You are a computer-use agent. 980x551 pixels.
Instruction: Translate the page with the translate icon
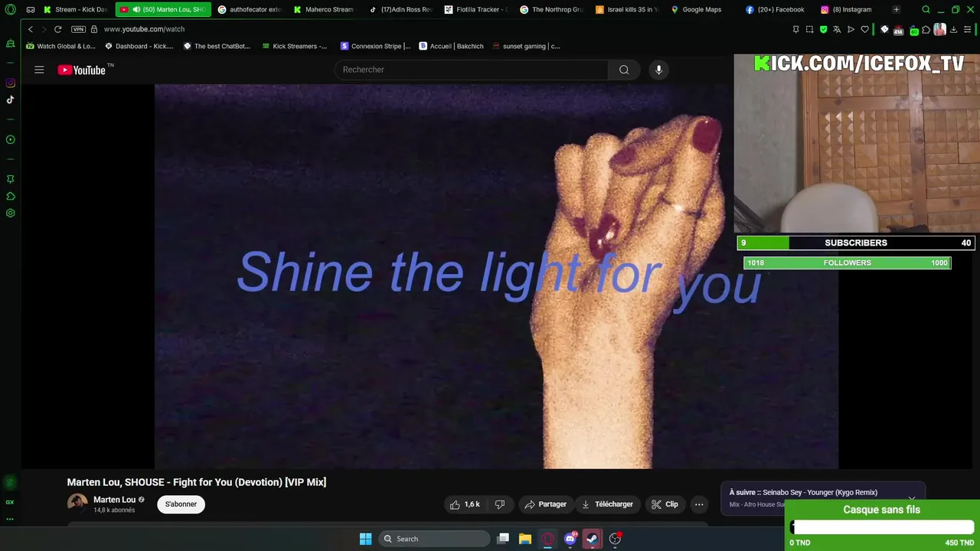click(837, 29)
